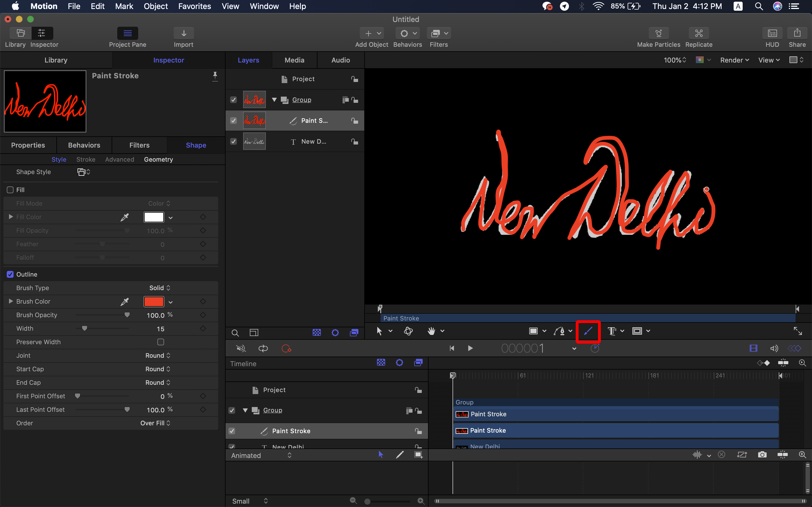
Task: Click the red Brush Color swatch
Action: 154,302
